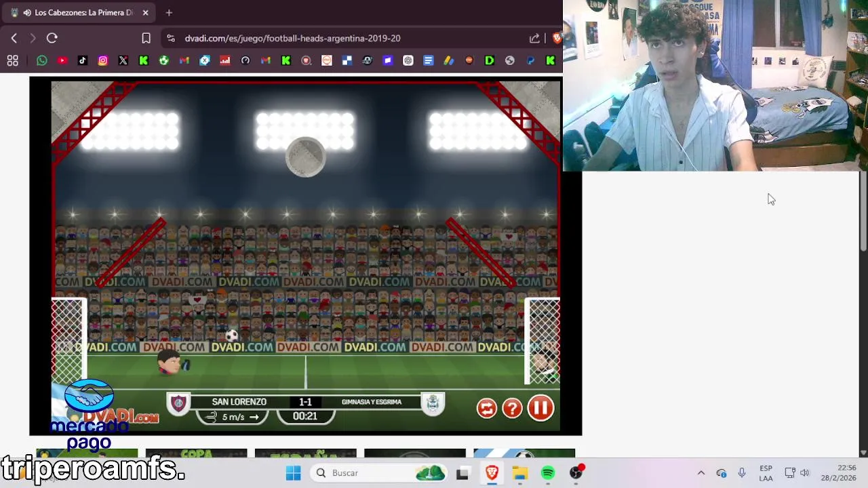The height and width of the screenshot is (488, 868).
Task: Click the red restart match button
Action: [486, 408]
